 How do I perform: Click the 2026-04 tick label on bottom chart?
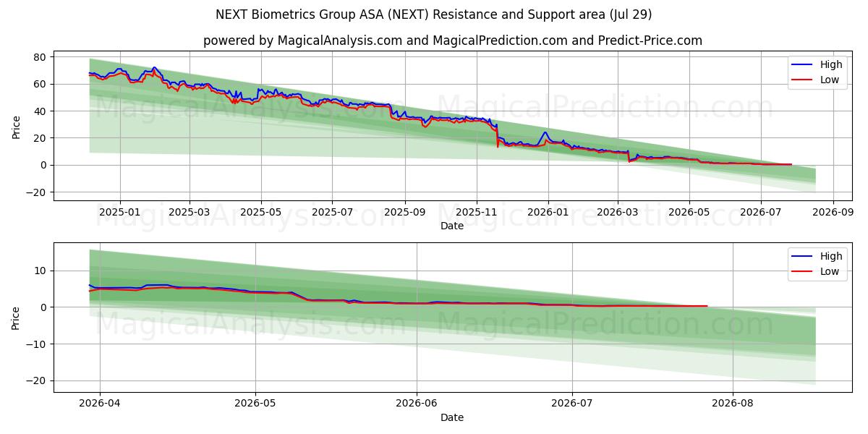coord(99,403)
